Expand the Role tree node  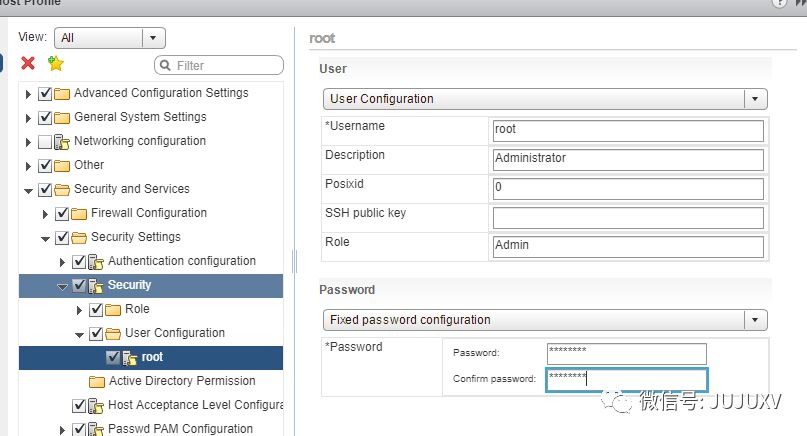click(79, 309)
